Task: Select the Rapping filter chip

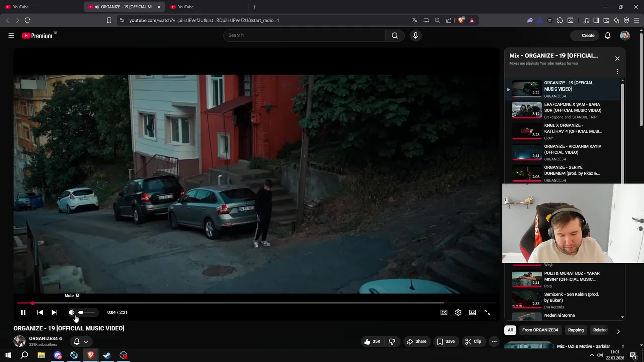Action: pos(576,330)
